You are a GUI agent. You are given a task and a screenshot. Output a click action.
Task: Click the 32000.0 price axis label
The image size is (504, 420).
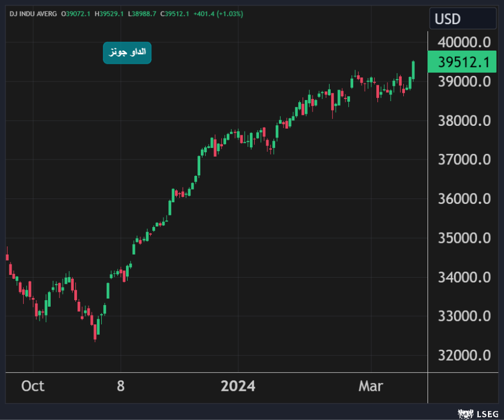[464, 356]
